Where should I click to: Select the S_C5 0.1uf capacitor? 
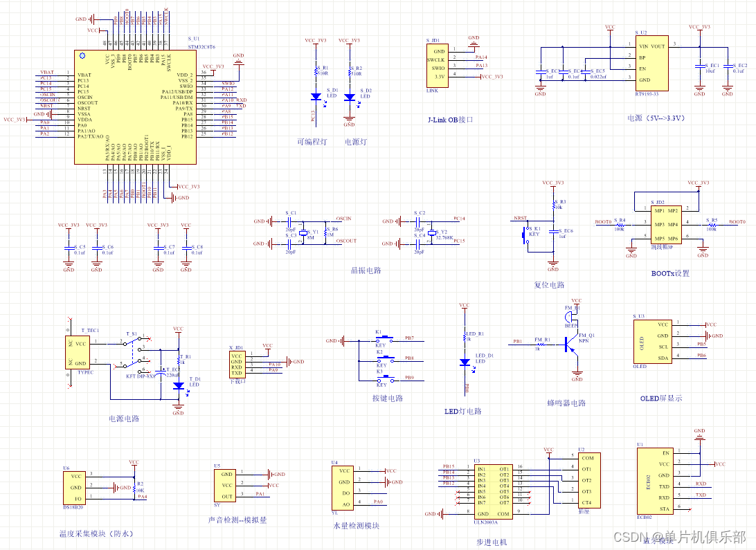pos(69,248)
